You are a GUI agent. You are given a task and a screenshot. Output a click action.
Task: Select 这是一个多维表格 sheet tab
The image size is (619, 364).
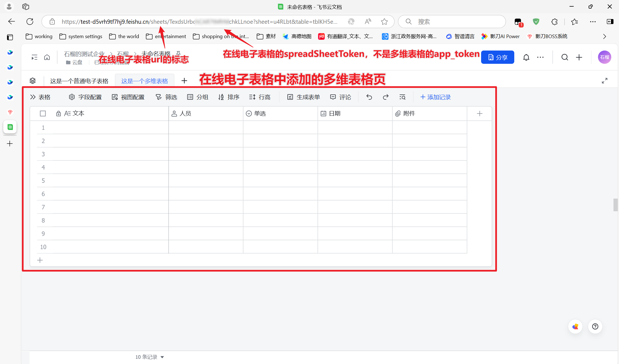point(145,81)
